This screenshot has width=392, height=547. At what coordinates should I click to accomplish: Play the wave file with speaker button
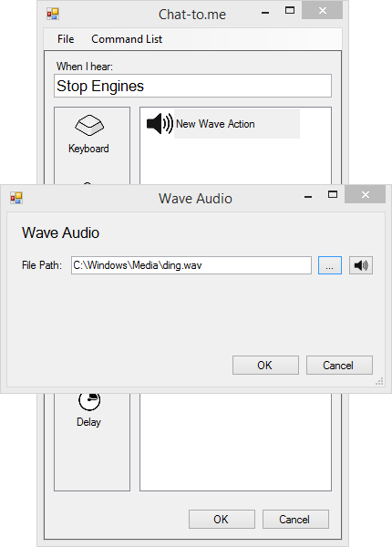[x=361, y=265]
